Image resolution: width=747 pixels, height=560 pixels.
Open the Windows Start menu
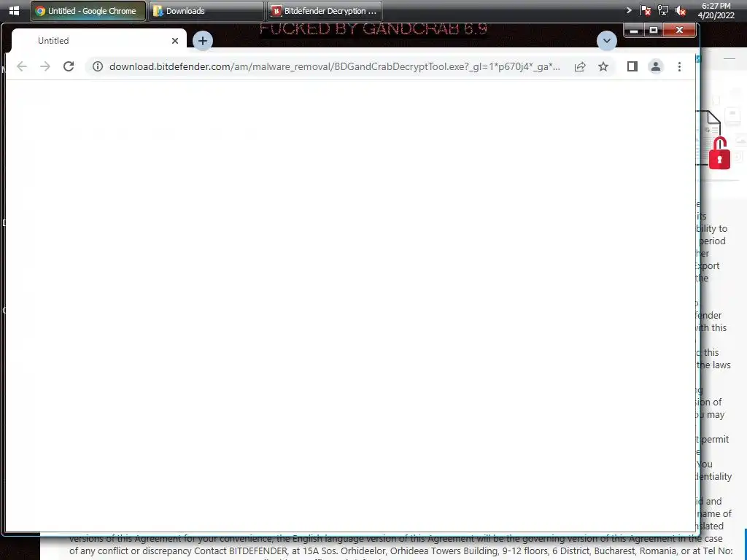click(15, 10)
